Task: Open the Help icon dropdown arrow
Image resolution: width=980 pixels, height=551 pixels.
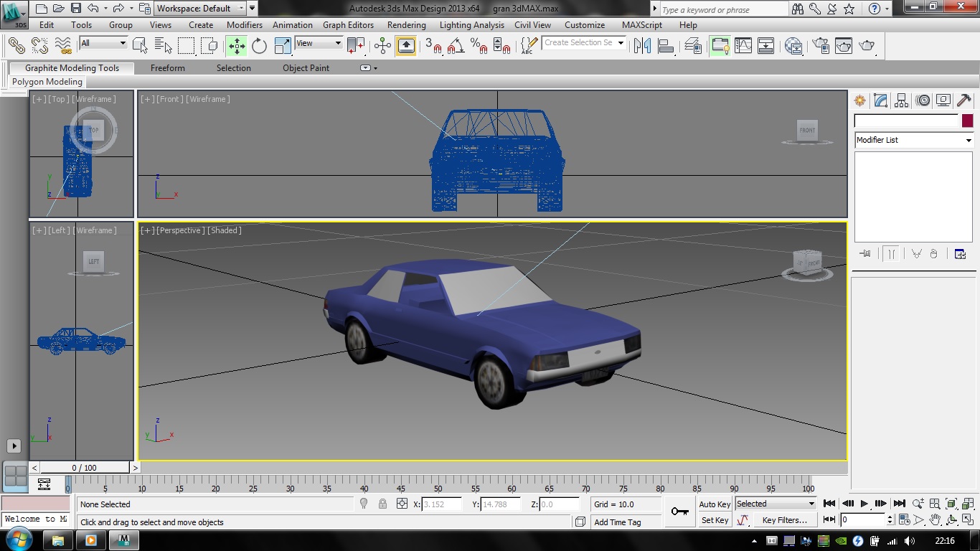Action: [887, 9]
